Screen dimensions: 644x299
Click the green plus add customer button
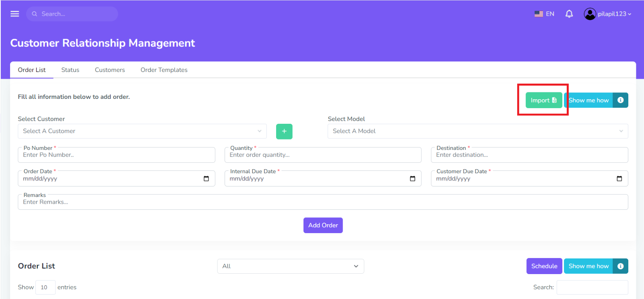point(284,131)
